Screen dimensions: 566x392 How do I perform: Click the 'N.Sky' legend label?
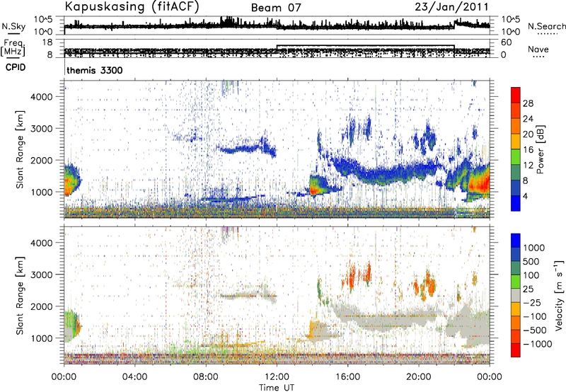[x=13, y=26]
